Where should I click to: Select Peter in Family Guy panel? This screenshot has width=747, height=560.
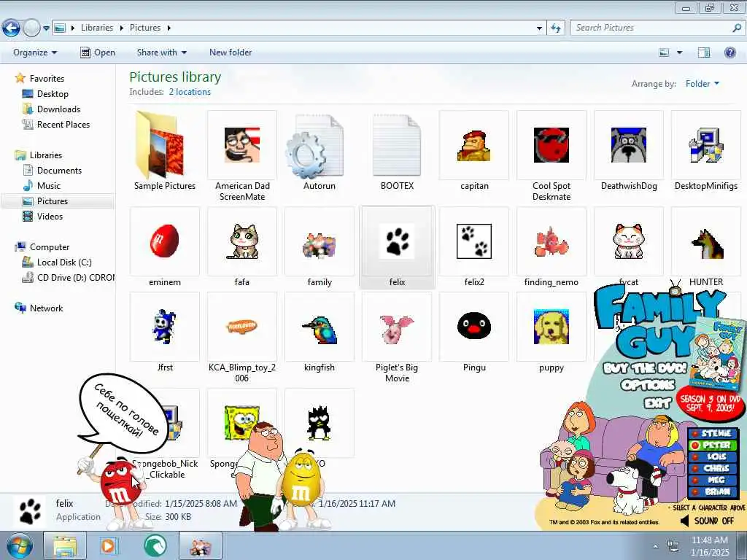[x=713, y=446]
